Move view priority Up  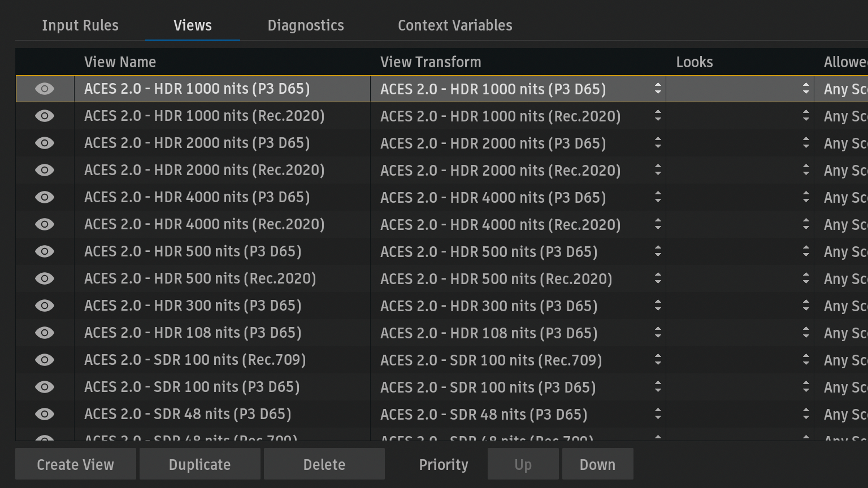pos(523,464)
